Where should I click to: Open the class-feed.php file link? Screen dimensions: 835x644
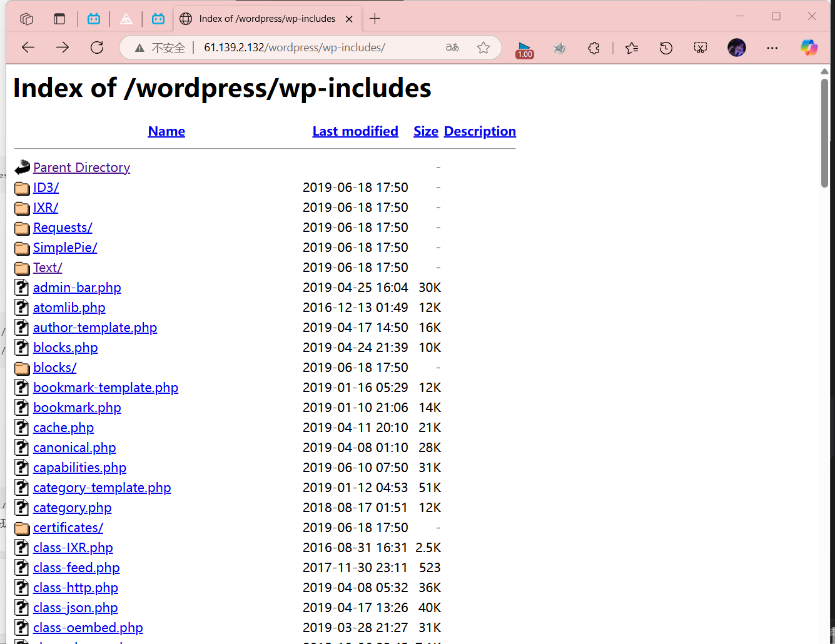tap(76, 568)
